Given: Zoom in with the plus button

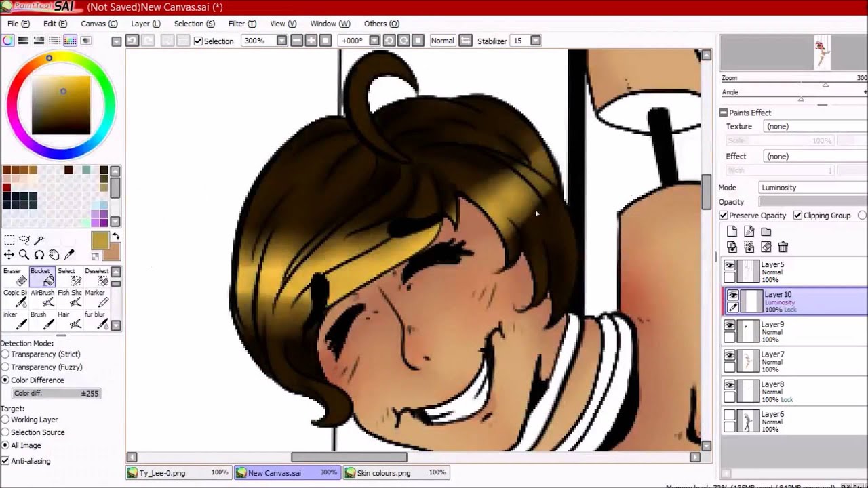Looking at the screenshot, I should coord(311,41).
